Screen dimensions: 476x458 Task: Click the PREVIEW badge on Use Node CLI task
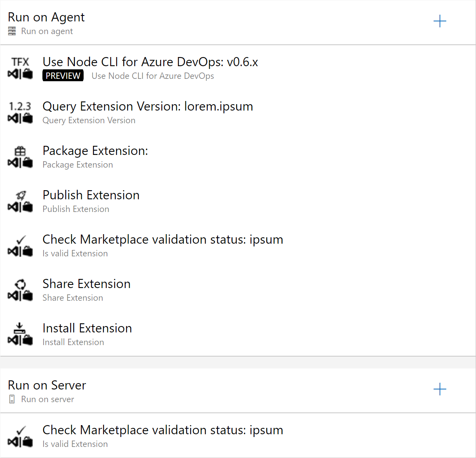[x=63, y=75]
